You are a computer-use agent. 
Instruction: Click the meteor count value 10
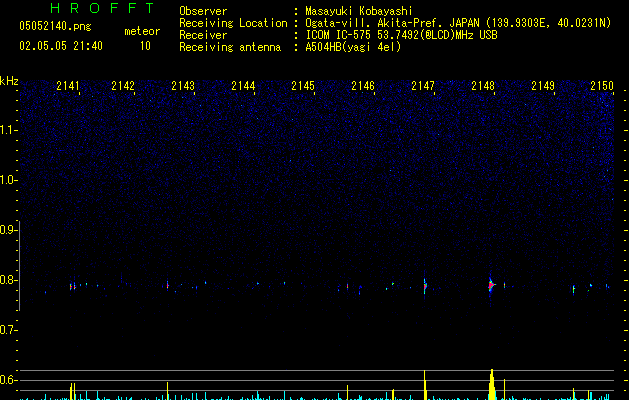pyautogui.click(x=145, y=46)
